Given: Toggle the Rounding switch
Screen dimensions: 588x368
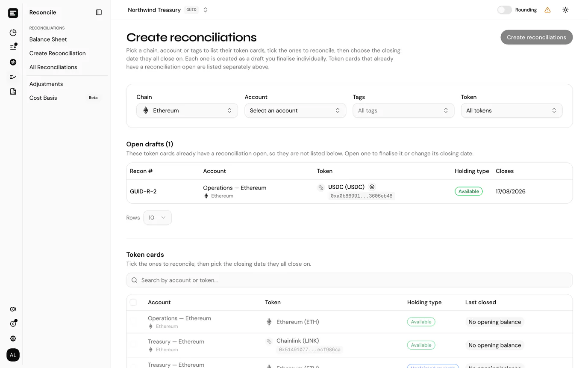Looking at the screenshot, I should [x=504, y=10].
